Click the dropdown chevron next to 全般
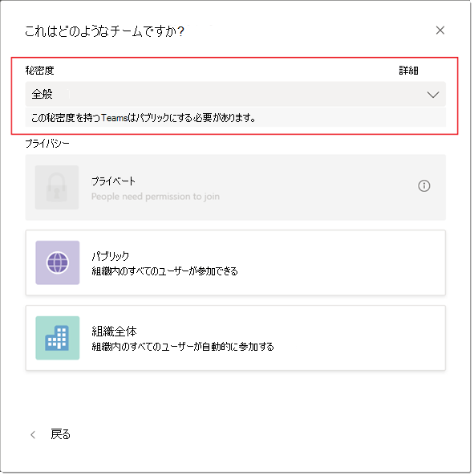 click(x=433, y=95)
